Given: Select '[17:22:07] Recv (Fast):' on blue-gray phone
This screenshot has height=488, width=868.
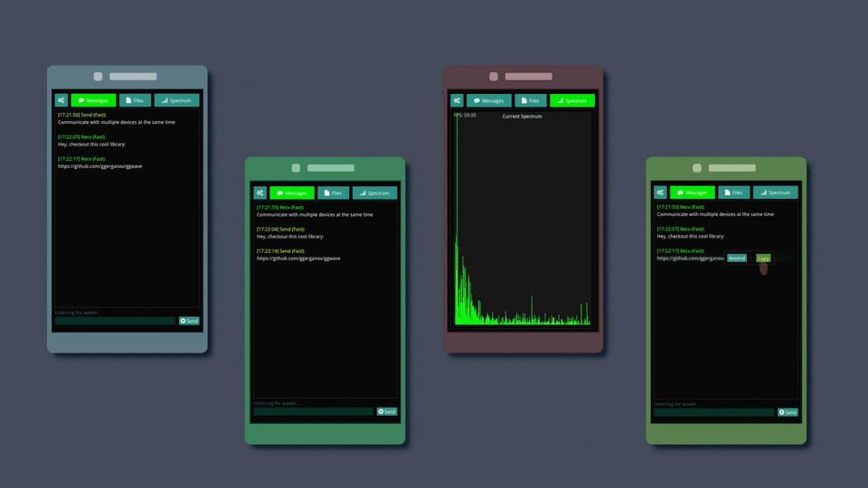Looking at the screenshot, I should click(81, 136).
